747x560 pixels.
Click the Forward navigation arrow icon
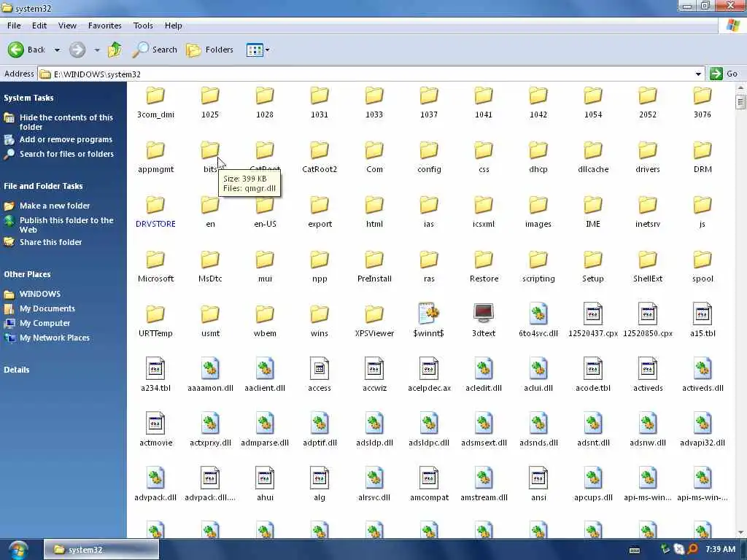77,50
